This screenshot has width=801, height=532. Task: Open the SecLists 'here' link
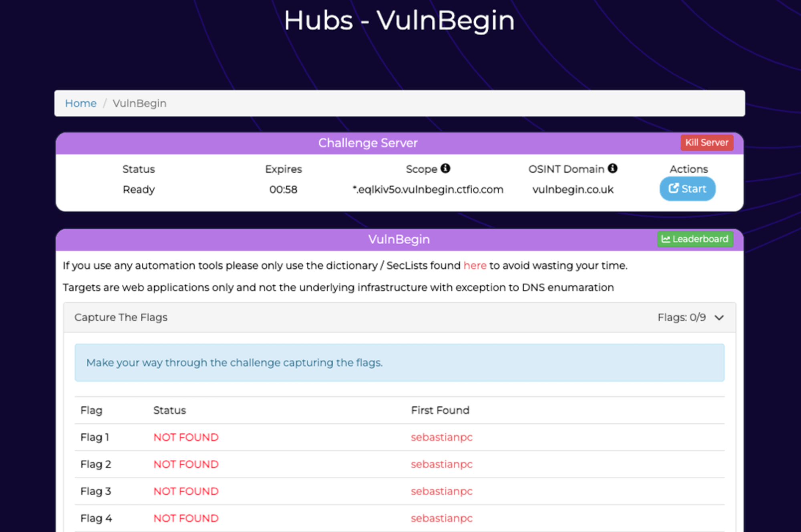click(x=475, y=265)
